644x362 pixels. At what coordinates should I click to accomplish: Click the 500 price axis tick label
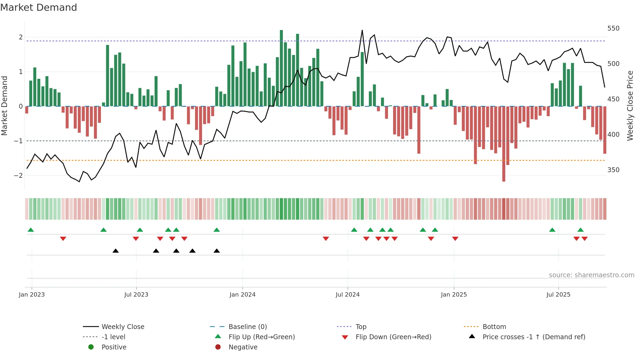613,64
